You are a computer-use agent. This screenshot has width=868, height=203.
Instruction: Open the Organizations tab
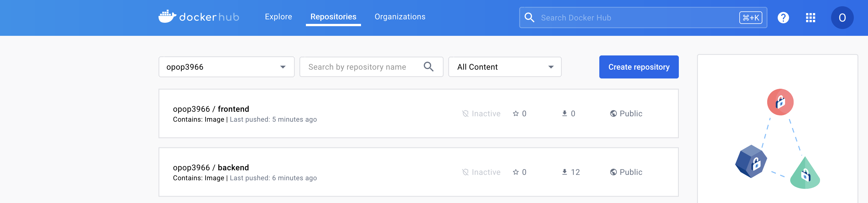coord(400,16)
